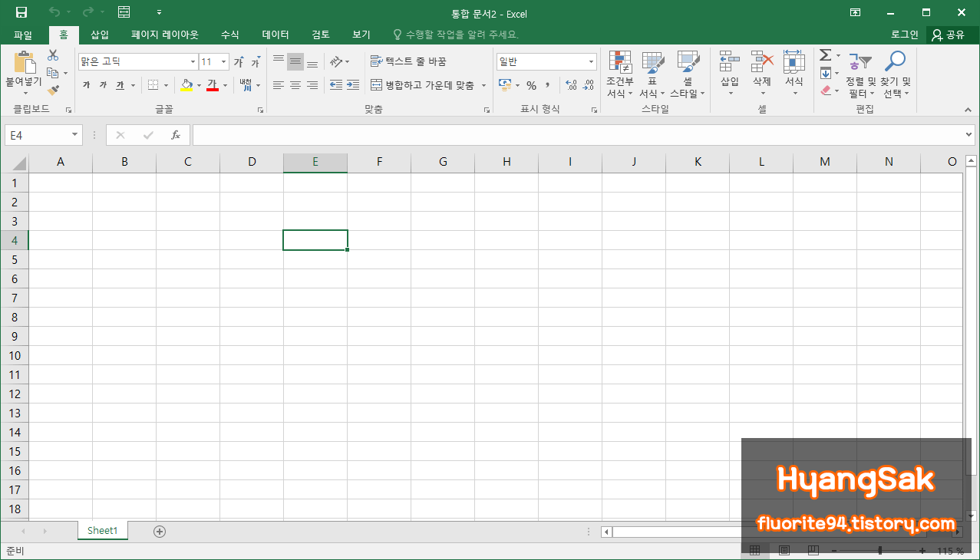Decrease font size with small 가 icon
The height and width of the screenshot is (560, 980).
(255, 62)
